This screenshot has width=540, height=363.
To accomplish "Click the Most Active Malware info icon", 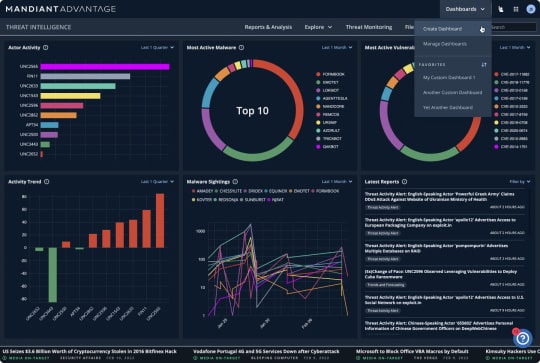I will click(241, 48).
